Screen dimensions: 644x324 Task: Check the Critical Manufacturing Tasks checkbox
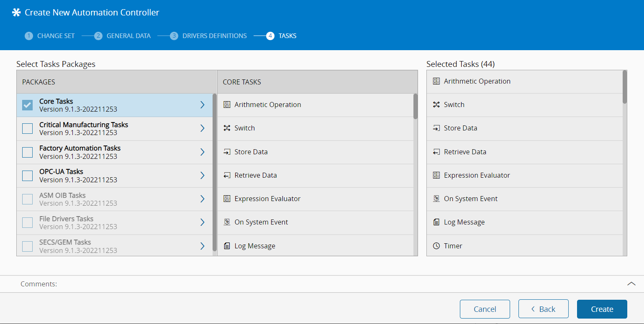tap(28, 128)
